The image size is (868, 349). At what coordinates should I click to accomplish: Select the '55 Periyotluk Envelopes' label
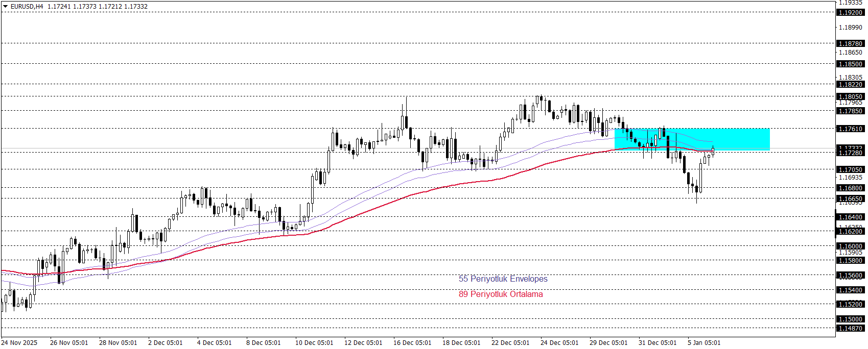click(503, 279)
